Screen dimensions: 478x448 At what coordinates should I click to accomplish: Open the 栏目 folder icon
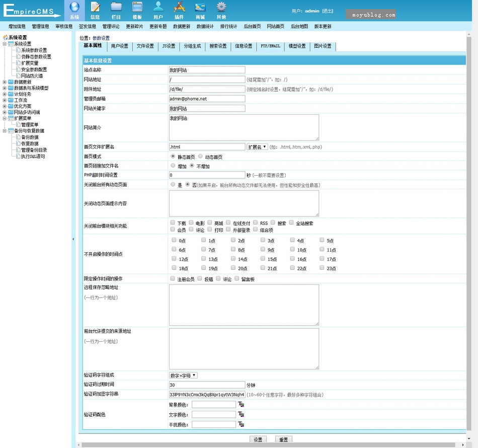click(116, 7)
